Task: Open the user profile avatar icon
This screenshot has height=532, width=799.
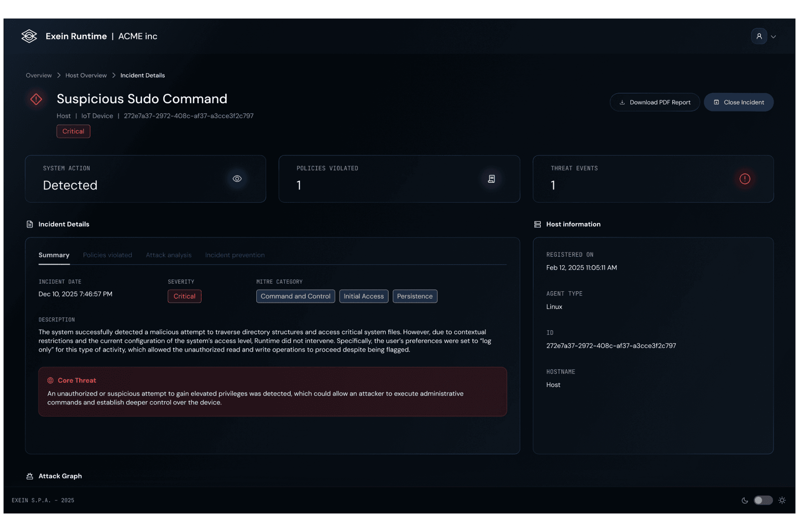Action: coord(759,36)
